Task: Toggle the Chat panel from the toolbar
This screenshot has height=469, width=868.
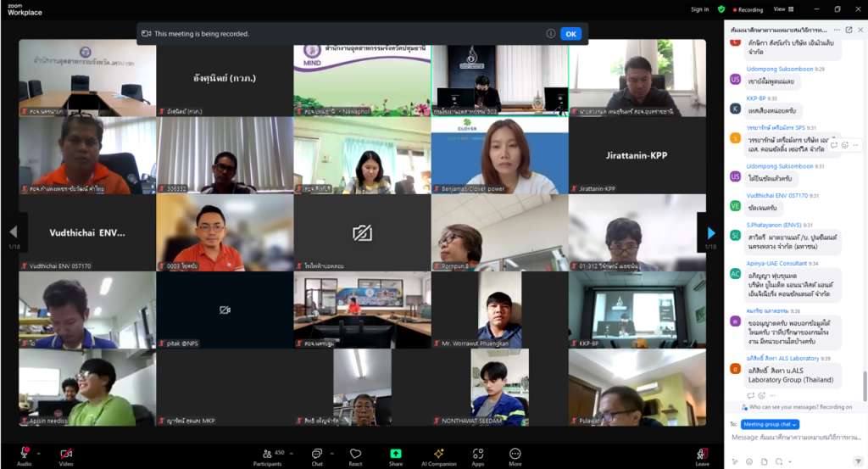Action: coord(316,455)
